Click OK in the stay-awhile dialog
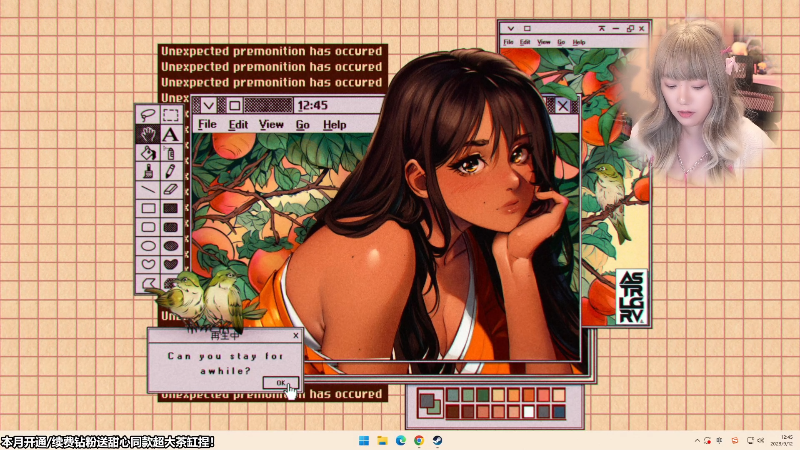Viewport: 800px width, 450px height. pyautogui.click(x=281, y=383)
